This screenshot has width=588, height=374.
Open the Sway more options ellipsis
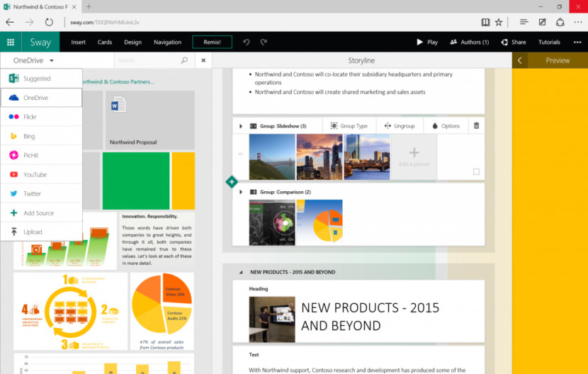[x=577, y=42]
